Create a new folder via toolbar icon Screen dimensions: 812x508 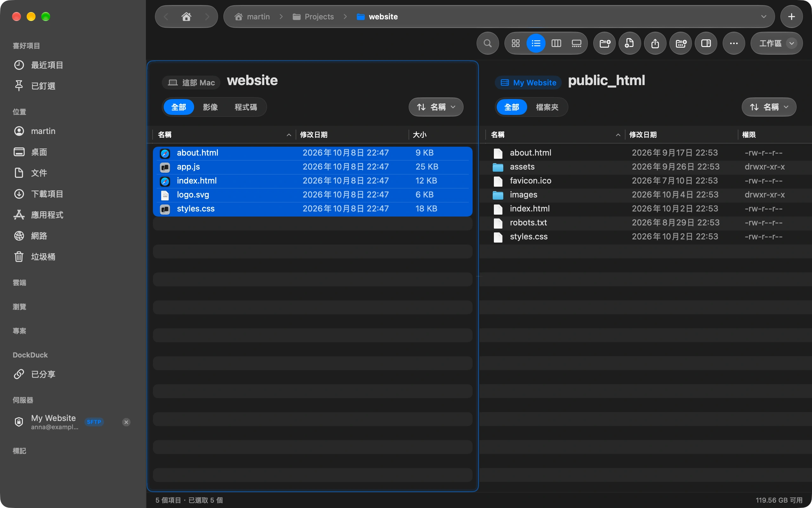coord(605,43)
